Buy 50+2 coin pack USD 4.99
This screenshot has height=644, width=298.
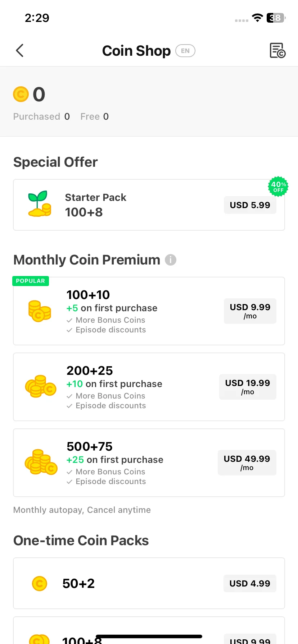[x=250, y=583]
